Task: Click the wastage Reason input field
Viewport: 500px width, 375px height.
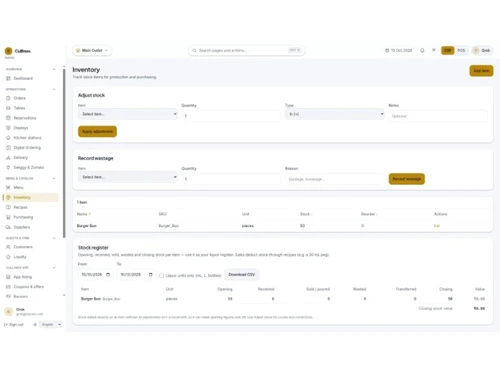Action: (334, 179)
